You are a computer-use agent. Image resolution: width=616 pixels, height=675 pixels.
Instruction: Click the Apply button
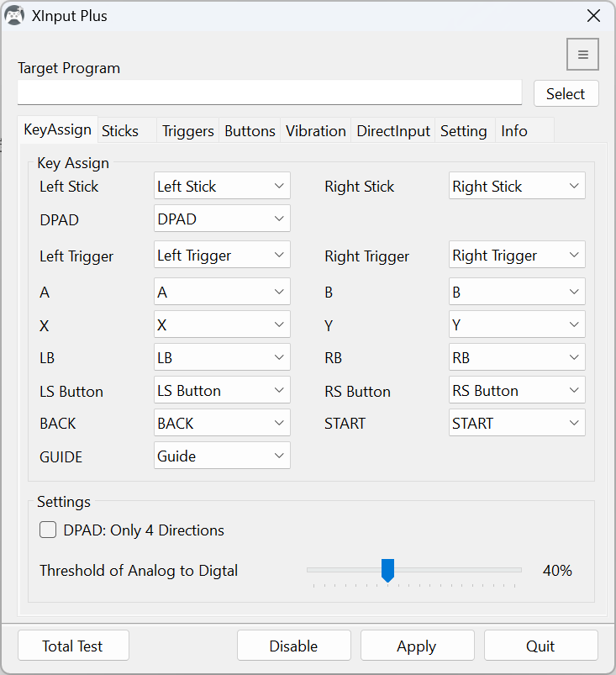[417, 646]
